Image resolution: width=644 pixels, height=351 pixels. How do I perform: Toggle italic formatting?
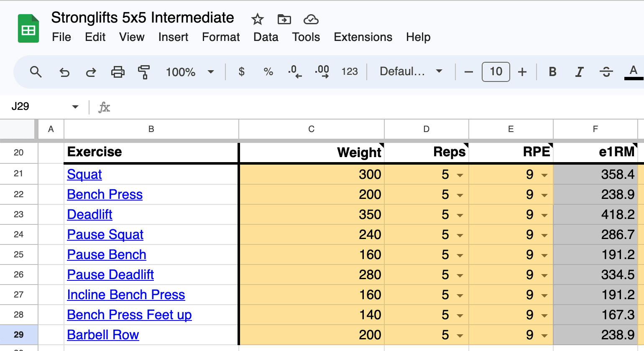(x=579, y=72)
